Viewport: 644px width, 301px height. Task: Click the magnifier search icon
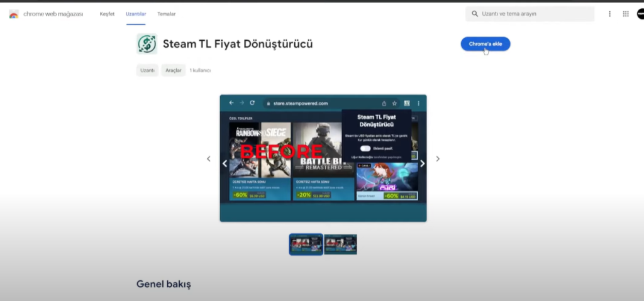pyautogui.click(x=475, y=14)
